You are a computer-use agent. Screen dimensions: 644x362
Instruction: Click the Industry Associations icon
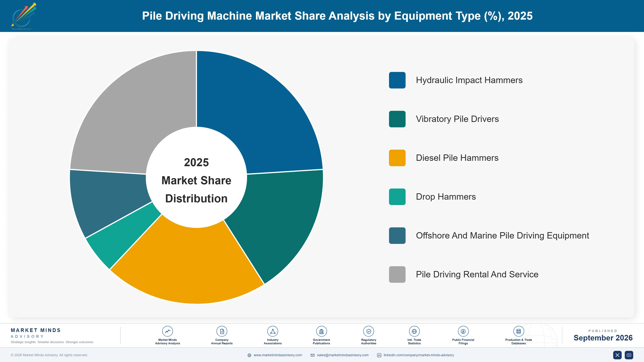pyautogui.click(x=273, y=331)
